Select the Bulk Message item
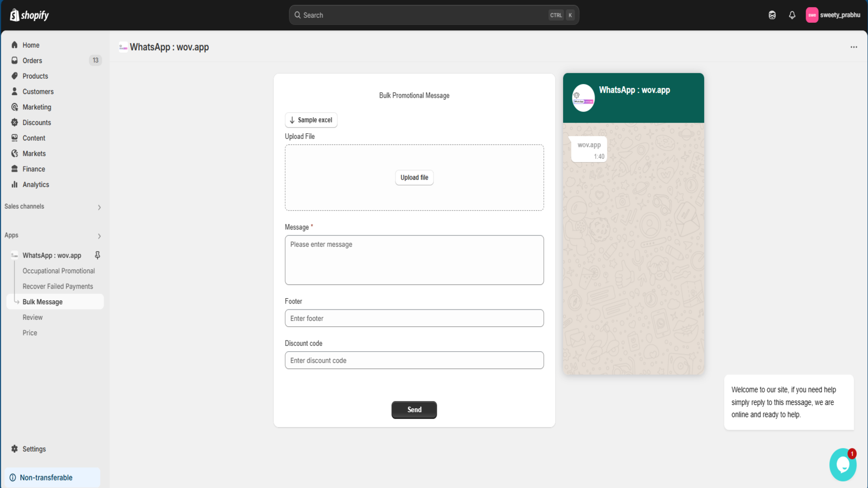 pyautogui.click(x=55, y=301)
